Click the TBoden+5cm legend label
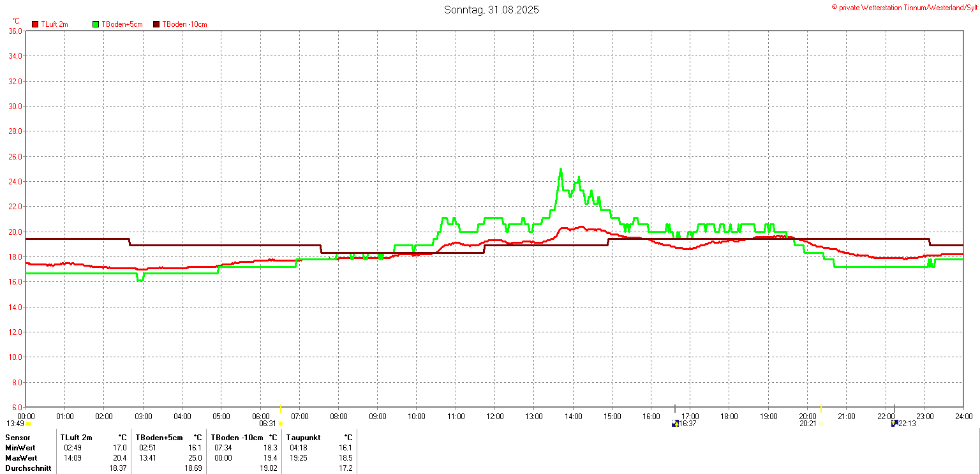Viewport: 980px width, 474px height. point(122,24)
